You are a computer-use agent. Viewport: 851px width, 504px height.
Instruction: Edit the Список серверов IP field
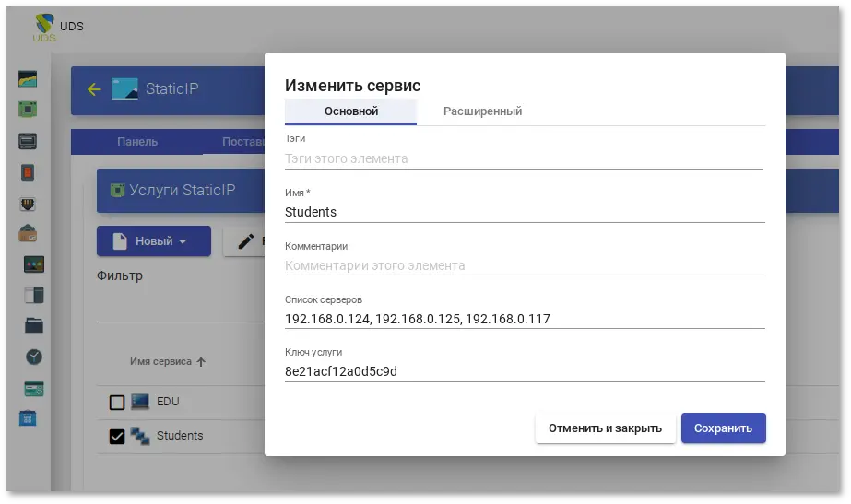pos(525,319)
